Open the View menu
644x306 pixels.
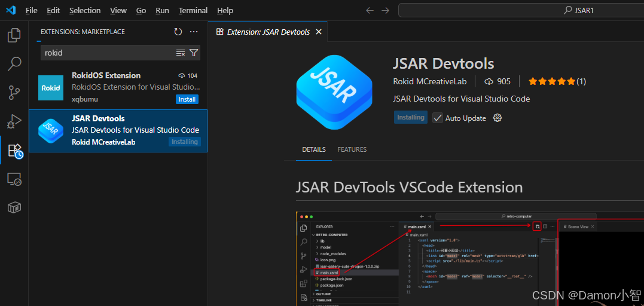coord(118,11)
